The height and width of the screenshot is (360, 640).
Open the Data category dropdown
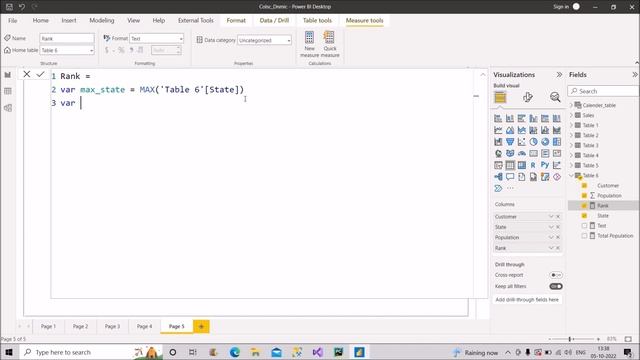point(264,40)
